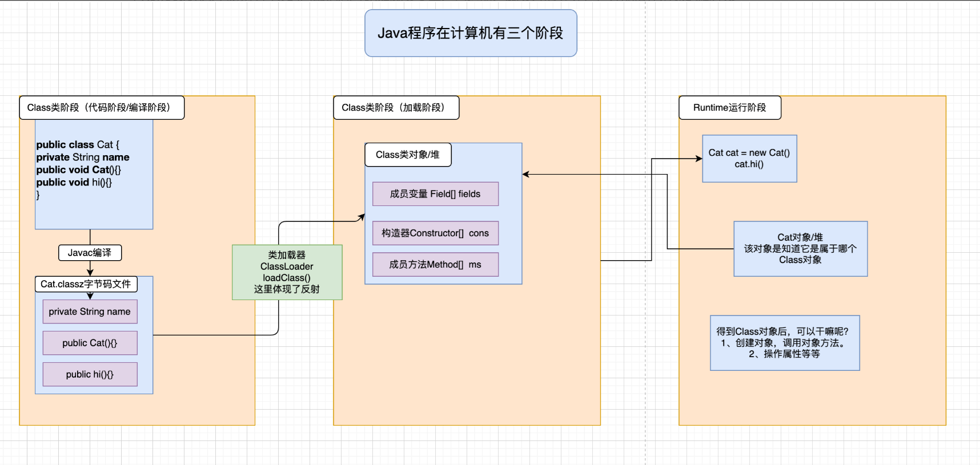Click the 'public hi(){}' purple box

click(x=90, y=374)
